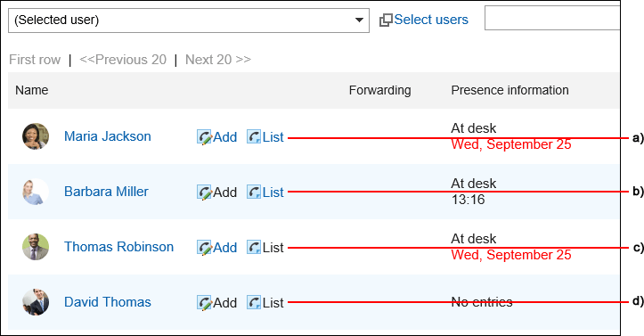Click the Add text in David Thomas's row
This screenshot has width=644, height=336.
225,303
